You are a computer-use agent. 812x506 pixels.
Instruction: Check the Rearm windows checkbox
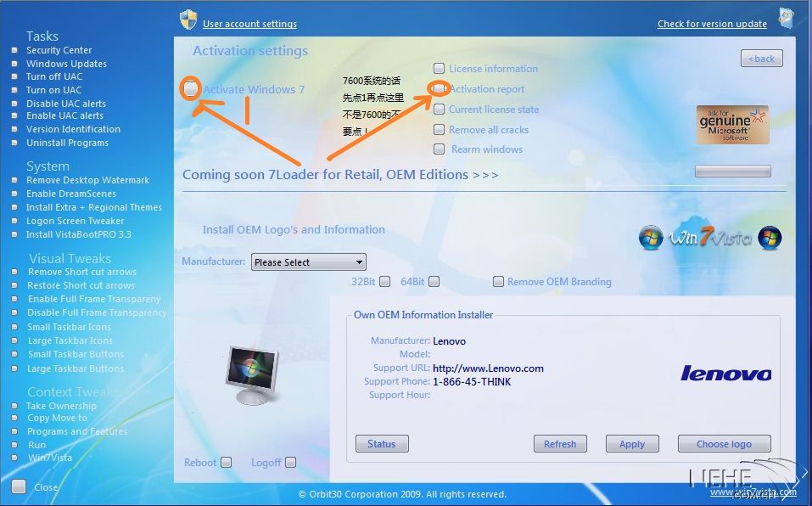(x=440, y=149)
